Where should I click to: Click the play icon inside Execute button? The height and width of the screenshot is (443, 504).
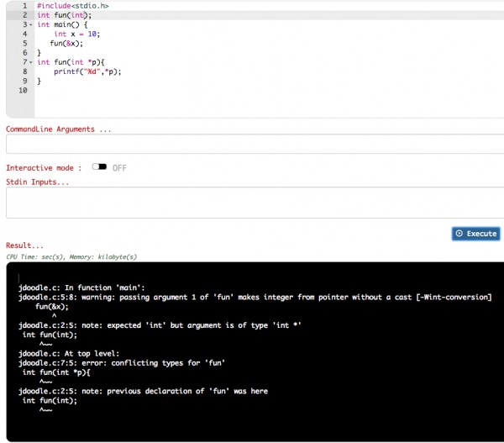point(459,234)
